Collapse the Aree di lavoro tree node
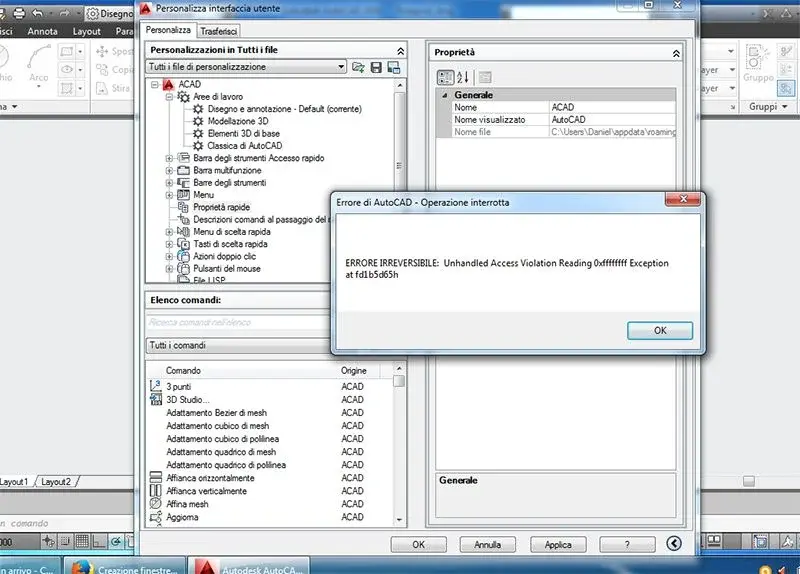The image size is (800, 574). [169, 97]
